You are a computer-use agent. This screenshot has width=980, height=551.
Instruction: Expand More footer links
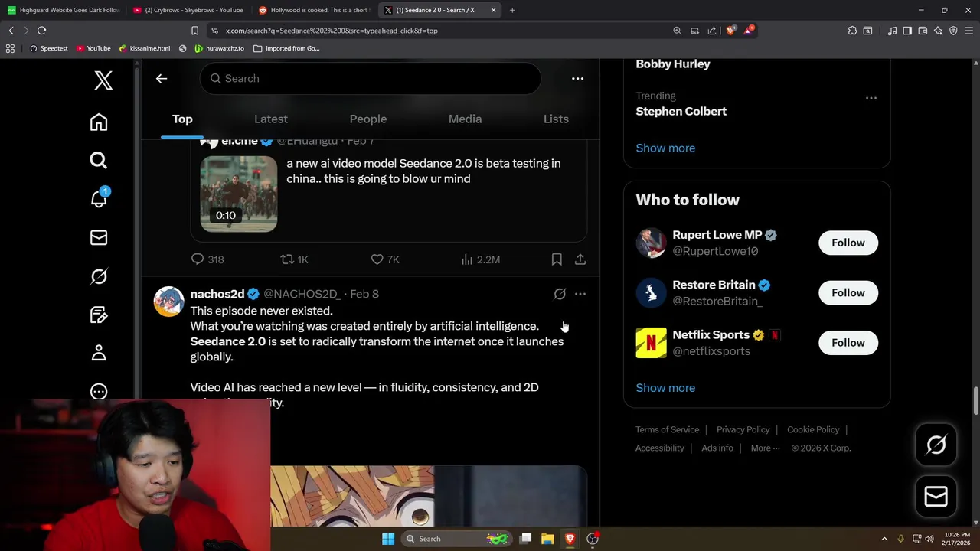coord(765,448)
